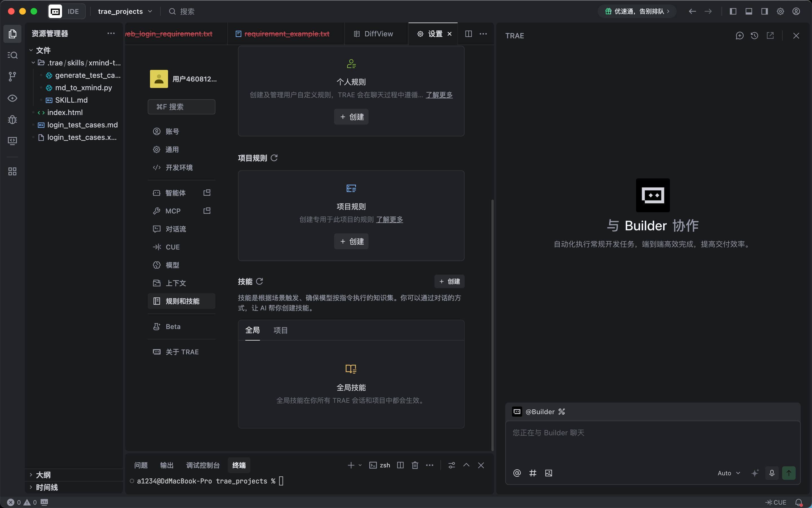
Task: Split the editor with split icon
Action: [468, 34]
